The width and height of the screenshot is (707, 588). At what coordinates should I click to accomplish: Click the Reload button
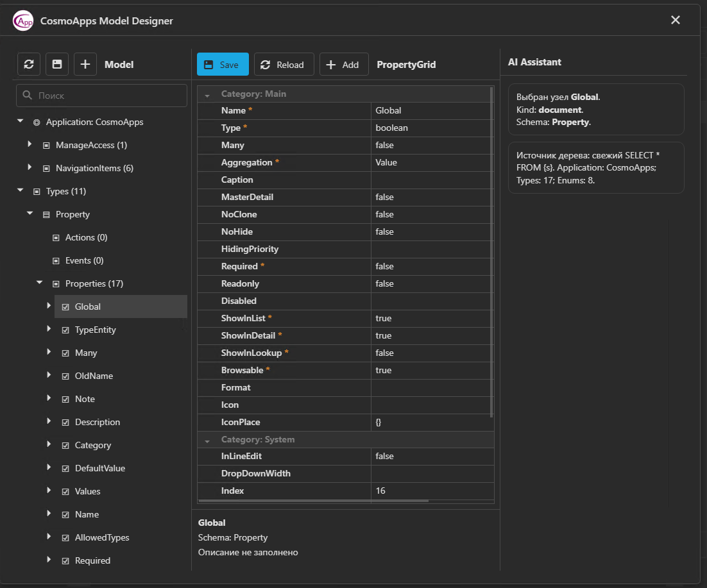(284, 64)
